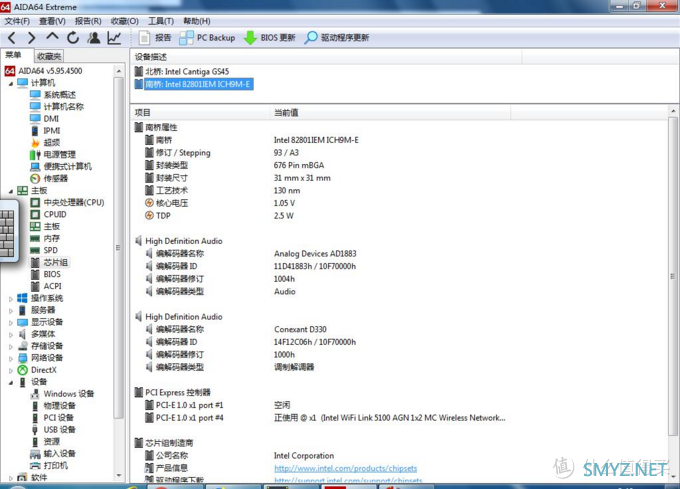The width and height of the screenshot is (680, 489).
Task: Expand the 显示设备 tree node
Action: click(x=11, y=323)
